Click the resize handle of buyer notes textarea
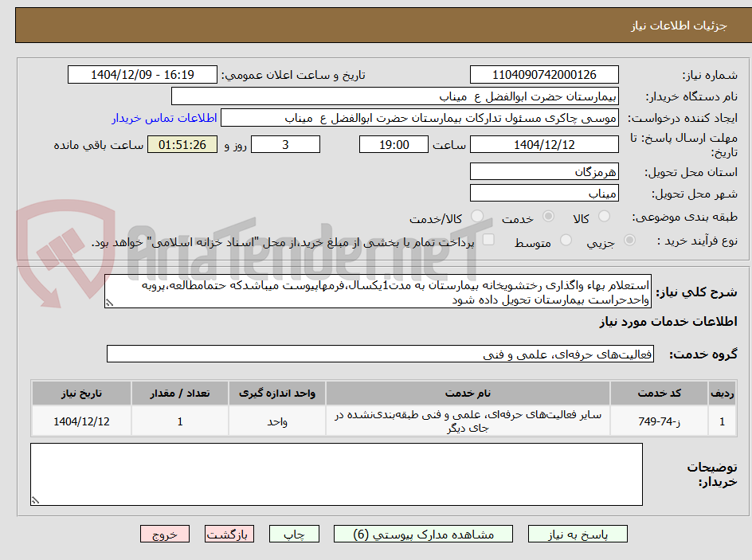Image resolution: width=752 pixels, height=560 pixels. (x=35, y=500)
